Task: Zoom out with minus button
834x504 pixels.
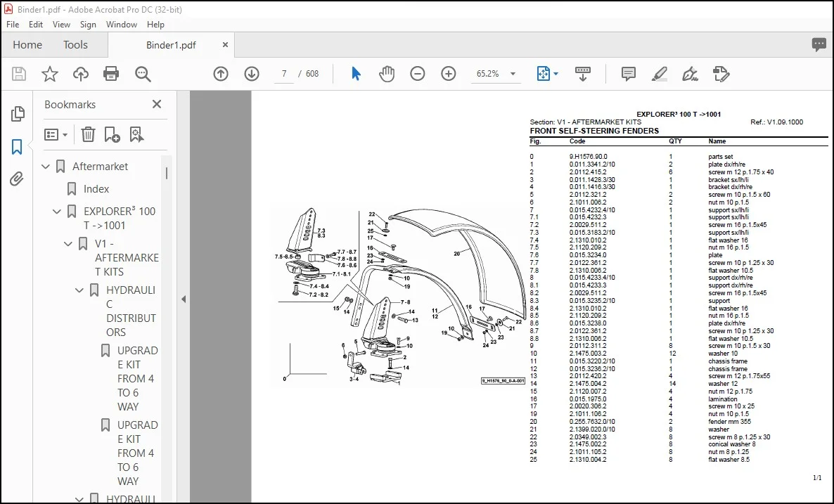Action: pos(418,74)
